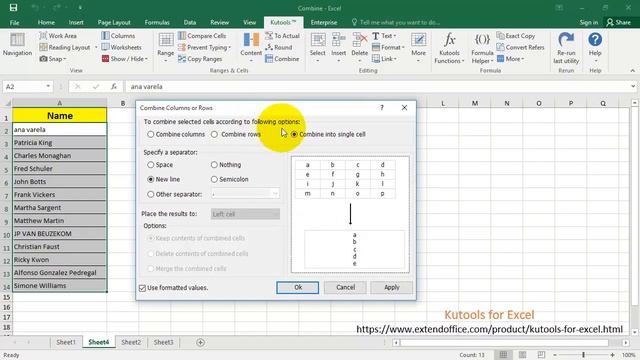Viewport: 640px width, 360px height.
Task: Switch to the Enterprise tab
Action: pyautogui.click(x=324, y=22)
